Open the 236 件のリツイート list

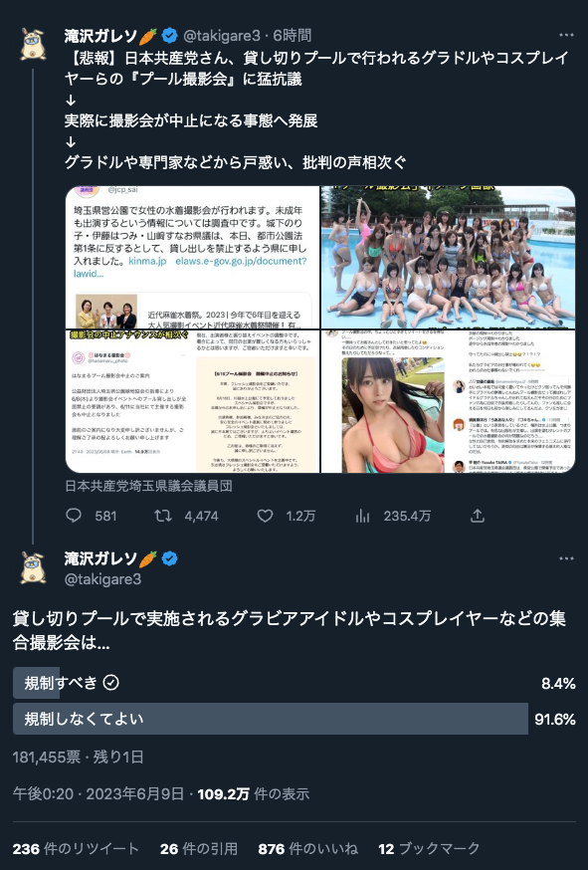click(x=76, y=849)
